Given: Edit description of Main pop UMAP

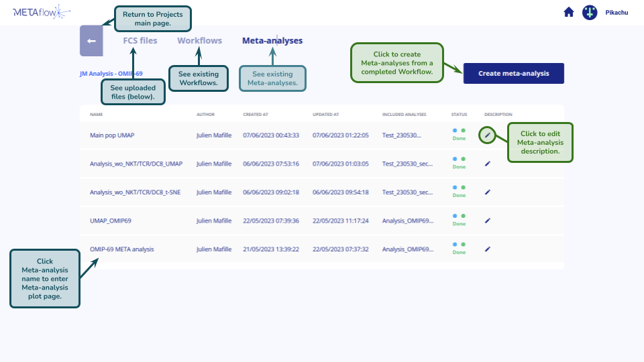Looking at the screenshot, I should point(488,135).
